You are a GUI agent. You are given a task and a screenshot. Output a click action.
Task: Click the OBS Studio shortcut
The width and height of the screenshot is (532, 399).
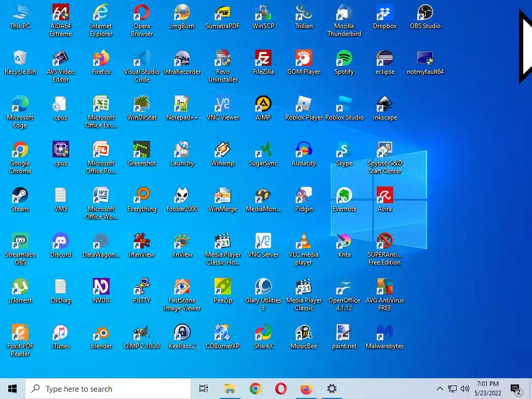point(425,17)
